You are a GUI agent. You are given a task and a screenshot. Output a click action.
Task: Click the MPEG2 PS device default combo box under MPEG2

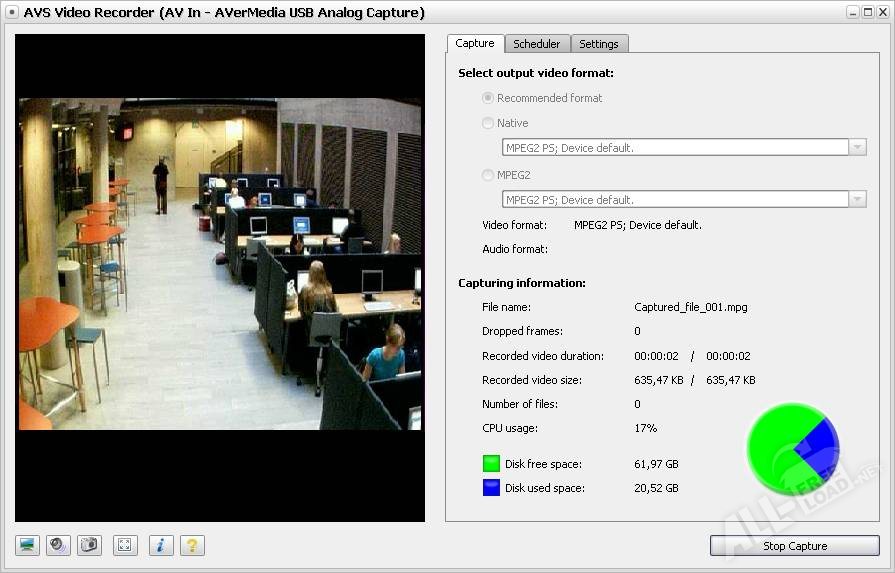tap(684, 199)
